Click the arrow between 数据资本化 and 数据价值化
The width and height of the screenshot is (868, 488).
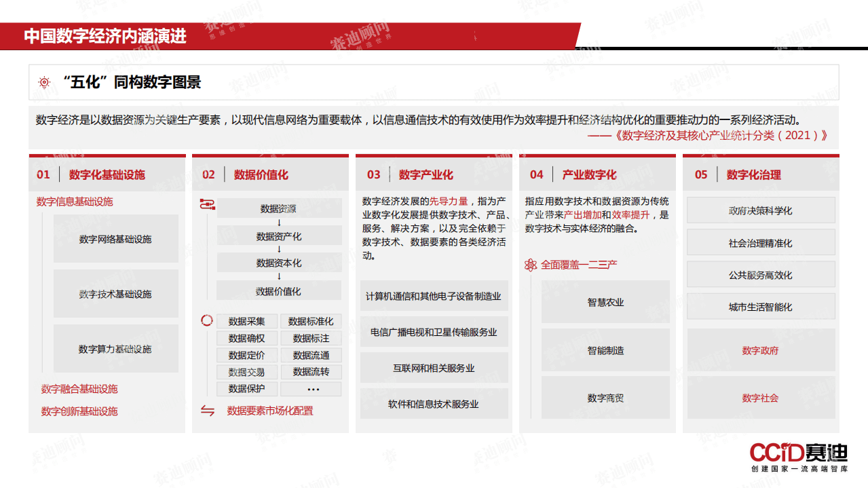point(278,278)
